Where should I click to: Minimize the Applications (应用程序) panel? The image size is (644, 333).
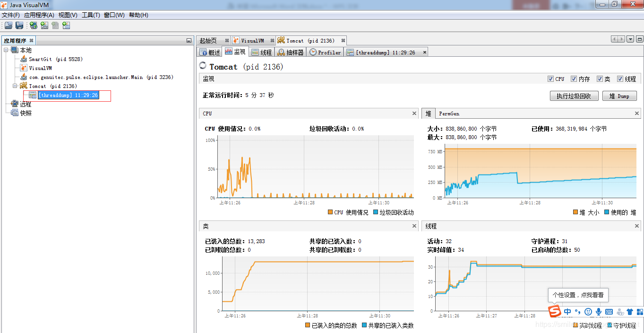189,41
